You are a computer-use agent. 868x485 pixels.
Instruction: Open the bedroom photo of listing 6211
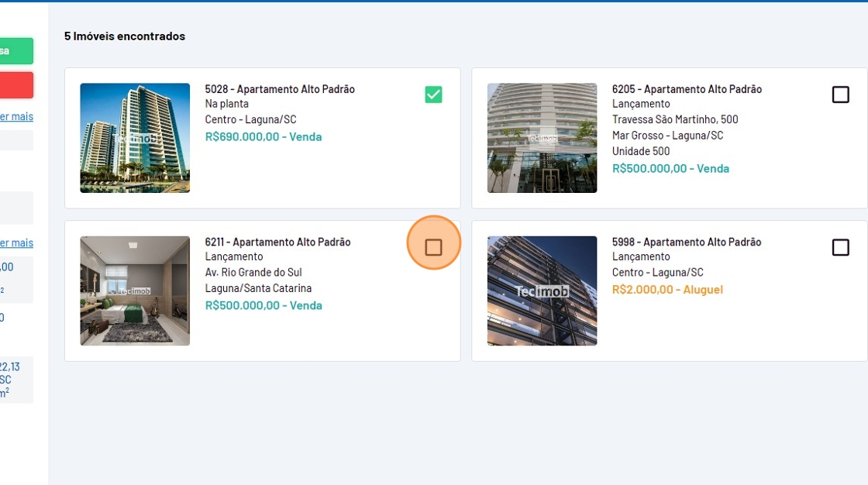(135, 291)
